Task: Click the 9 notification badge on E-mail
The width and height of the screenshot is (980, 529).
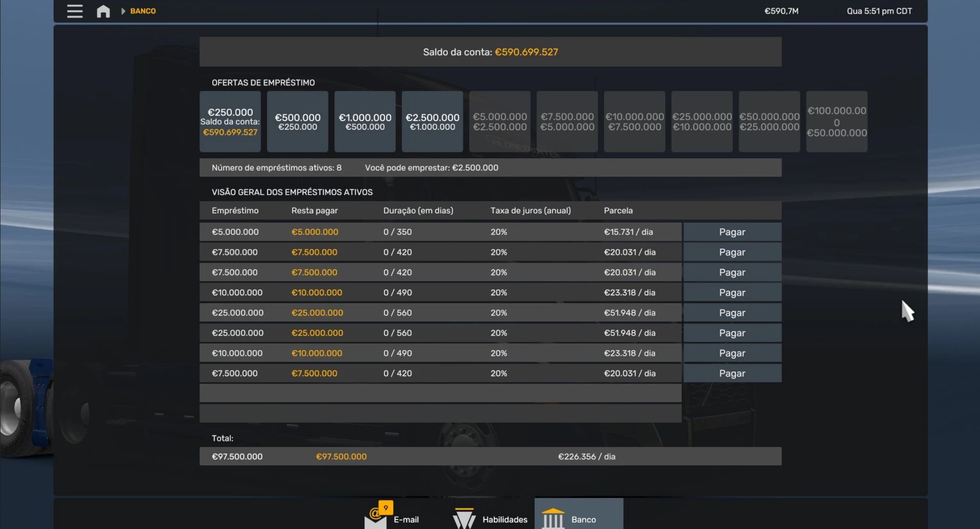Action: pos(386,508)
